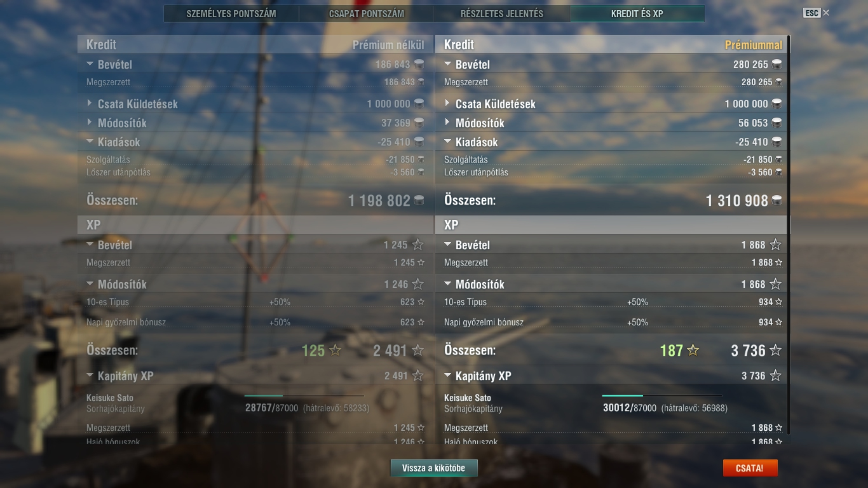868x488 pixels.
Task: Click the star icon beside 3 736 total
Action: [x=775, y=350]
